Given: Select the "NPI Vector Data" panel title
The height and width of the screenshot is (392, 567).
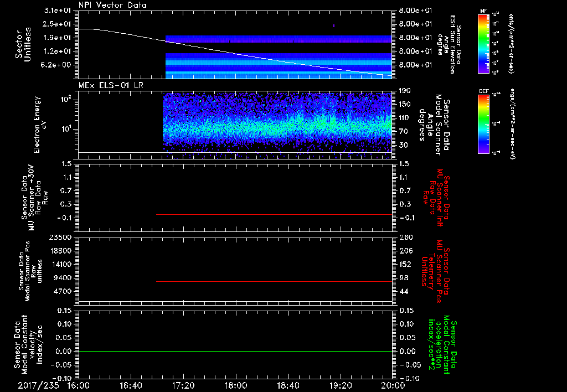Looking at the screenshot, I should click(112, 5).
